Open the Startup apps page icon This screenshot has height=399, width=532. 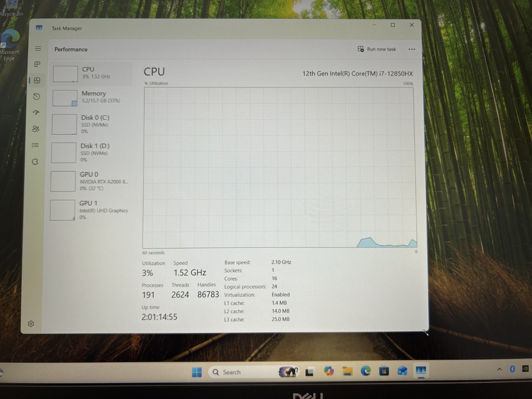pos(36,112)
